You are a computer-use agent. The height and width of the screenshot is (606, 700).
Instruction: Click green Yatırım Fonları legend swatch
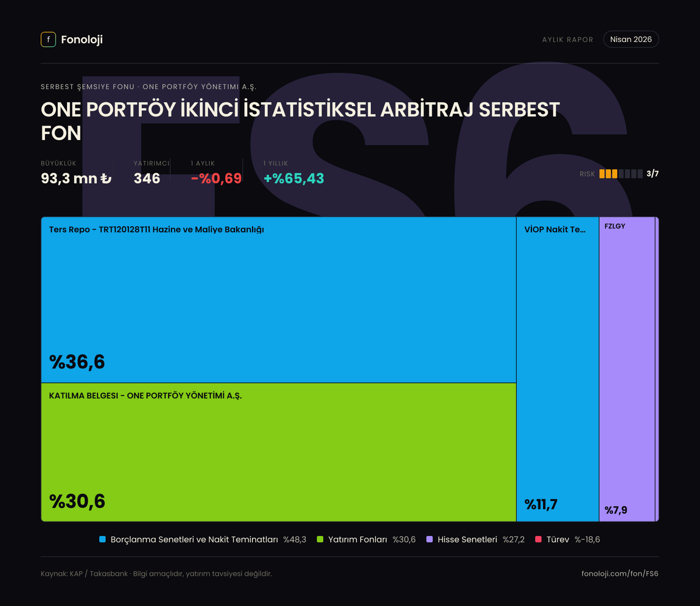point(320,540)
